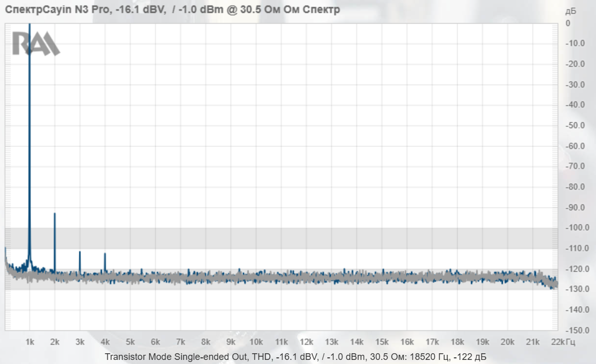Click the '20k' frequency axis label
Image resolution: width=596 pixels, height=364 pixels.
pos(507,342)
